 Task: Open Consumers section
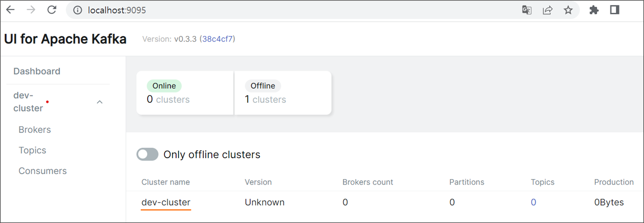[42, 171]
